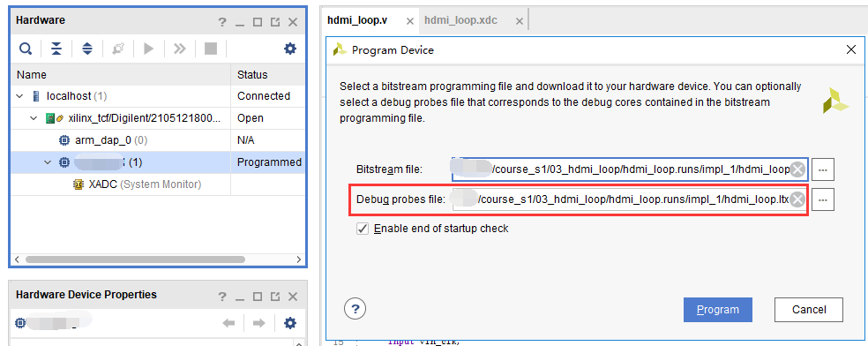
Task: Clear the Debug probes file path
Action: 797,199
